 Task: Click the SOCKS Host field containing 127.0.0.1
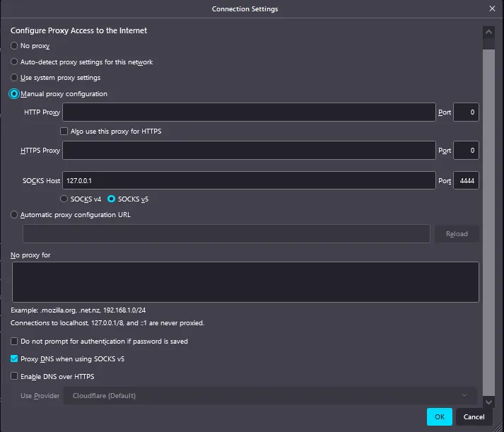point(249,181)
